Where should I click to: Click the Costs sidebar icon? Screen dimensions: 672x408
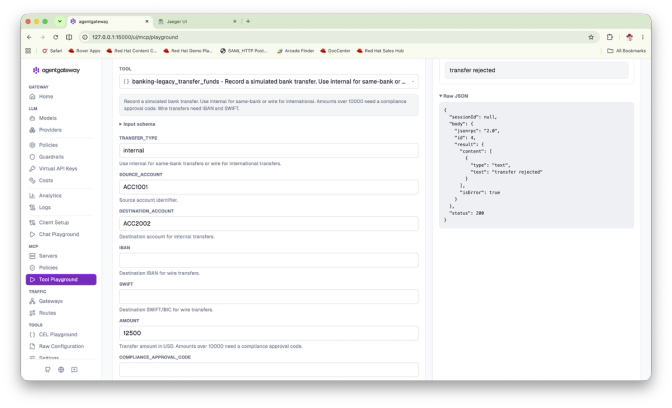32,180
